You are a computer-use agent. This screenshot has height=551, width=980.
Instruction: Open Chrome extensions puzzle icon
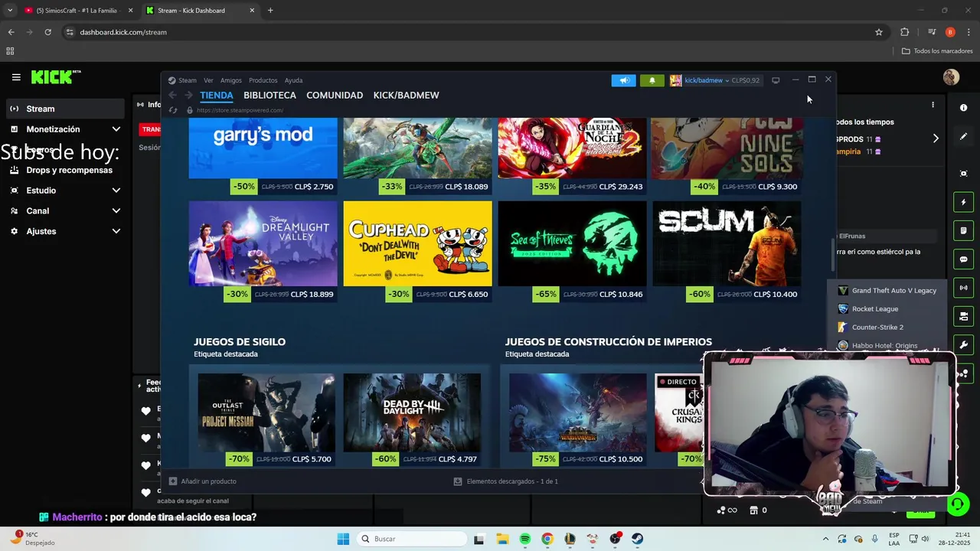(x=905, y=32)
